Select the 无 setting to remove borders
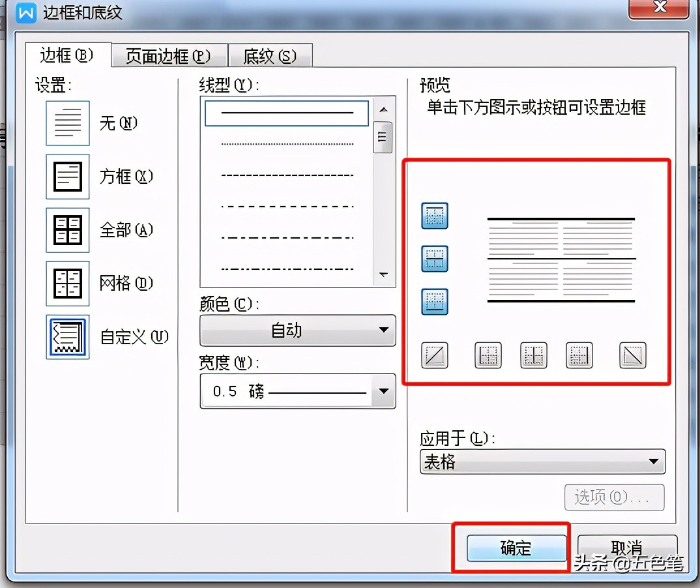The height and width of the screenshot is (588, 700). 67,123
